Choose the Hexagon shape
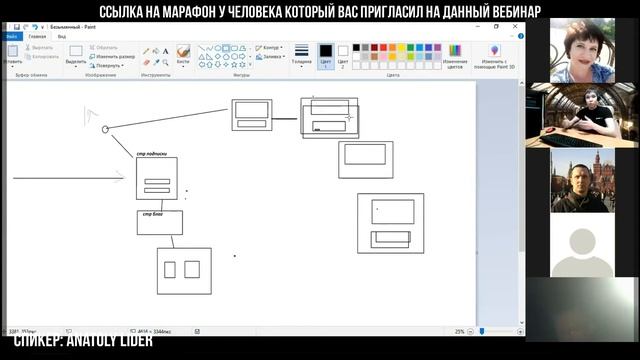This screenshot has width=640, height=360. (x=234, y=57)
